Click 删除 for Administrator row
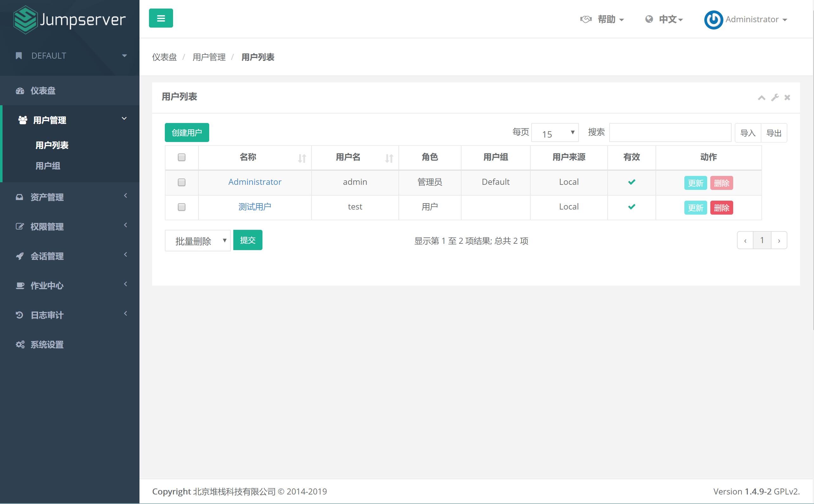814x504 pixels. tap(722, 183)
